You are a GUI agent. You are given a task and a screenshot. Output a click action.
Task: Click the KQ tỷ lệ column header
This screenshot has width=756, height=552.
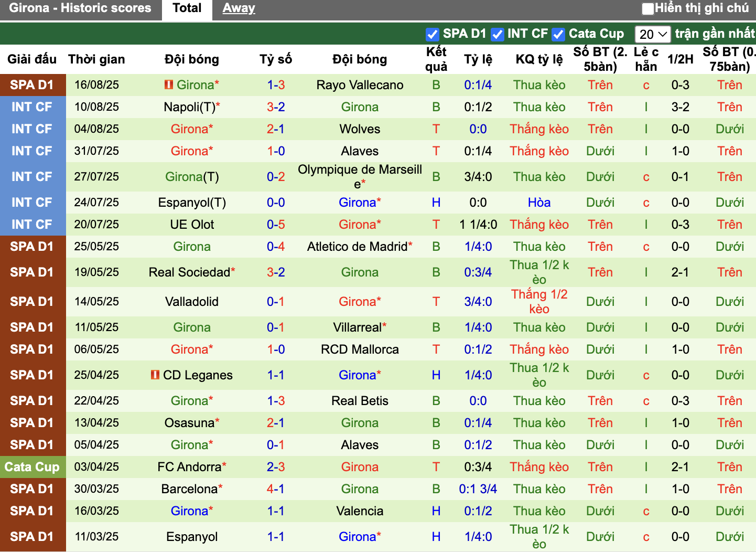tap(539, 59)
